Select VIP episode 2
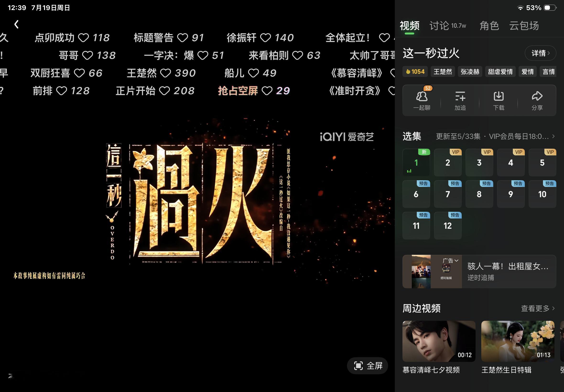This screenshot has width=564, height=392. (448, 162)
